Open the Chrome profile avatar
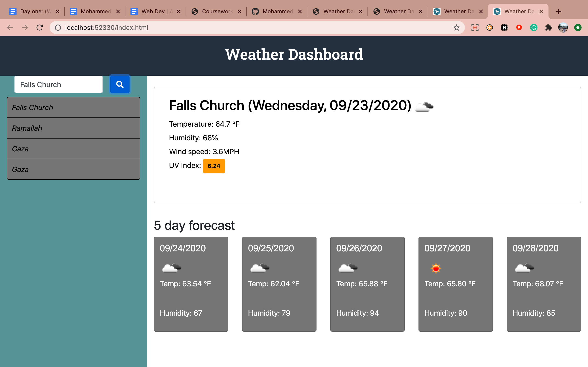 click(563, 28)
